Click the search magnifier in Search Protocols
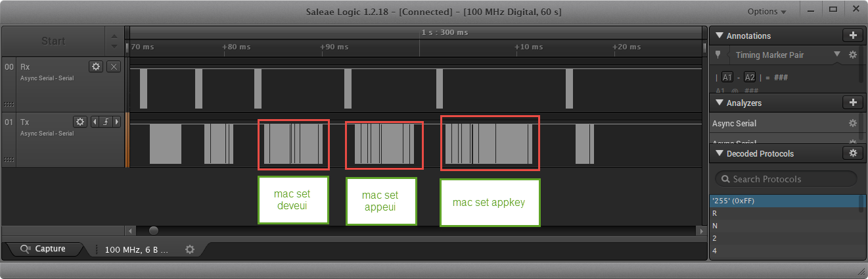Screen dimensions: 868x279 (726, 179)
